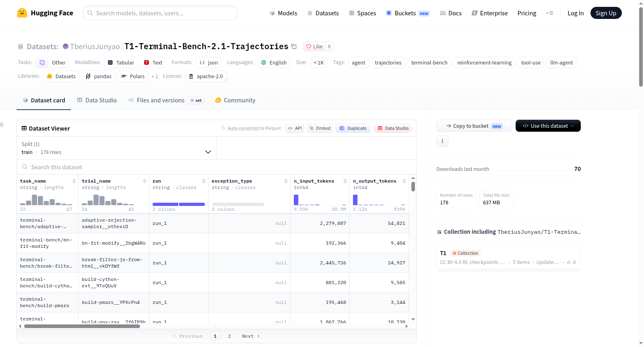
Task: Select the llm-agent tag
Action: [x=561, y=62]
